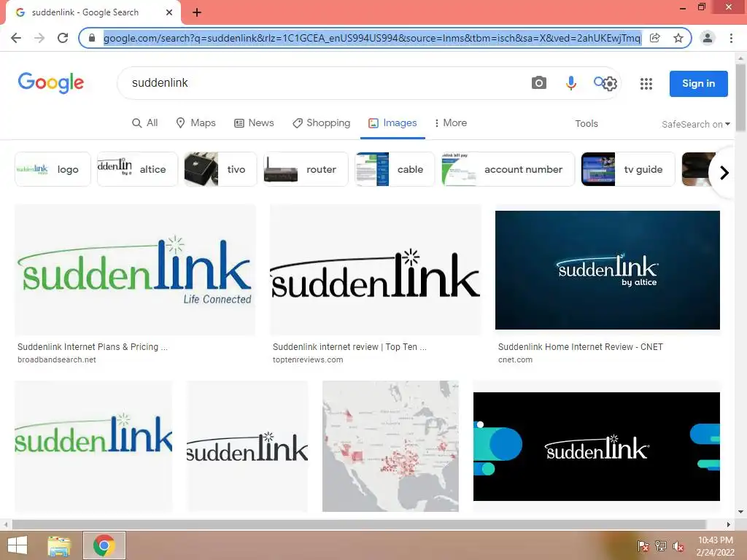Filter images by the tivo chip
This screenshot has height=560, width=747.
220,169
